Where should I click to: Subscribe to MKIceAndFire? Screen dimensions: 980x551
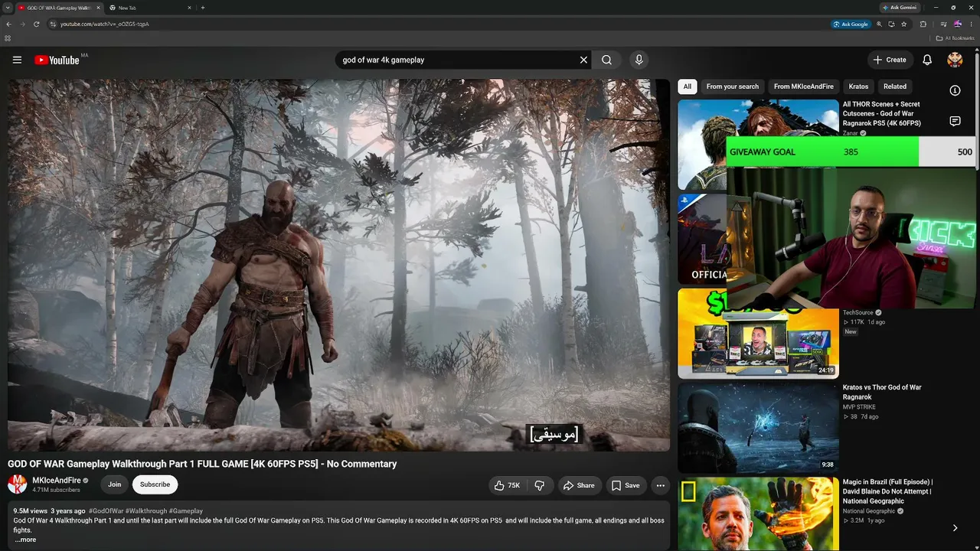click(x=155, y=484)
